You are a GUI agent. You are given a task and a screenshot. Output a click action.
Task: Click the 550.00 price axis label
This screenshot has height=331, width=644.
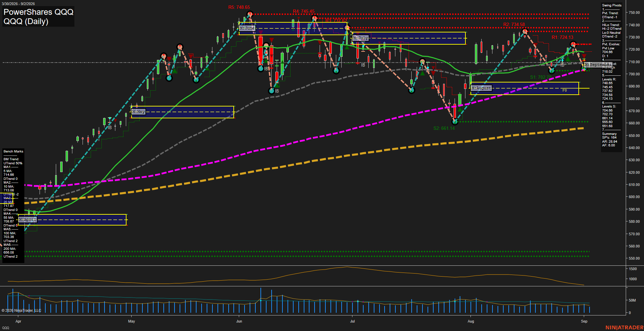tap(634, 258)
